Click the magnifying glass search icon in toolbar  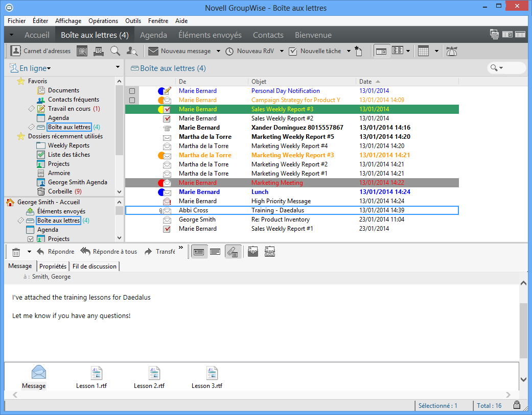115,51
